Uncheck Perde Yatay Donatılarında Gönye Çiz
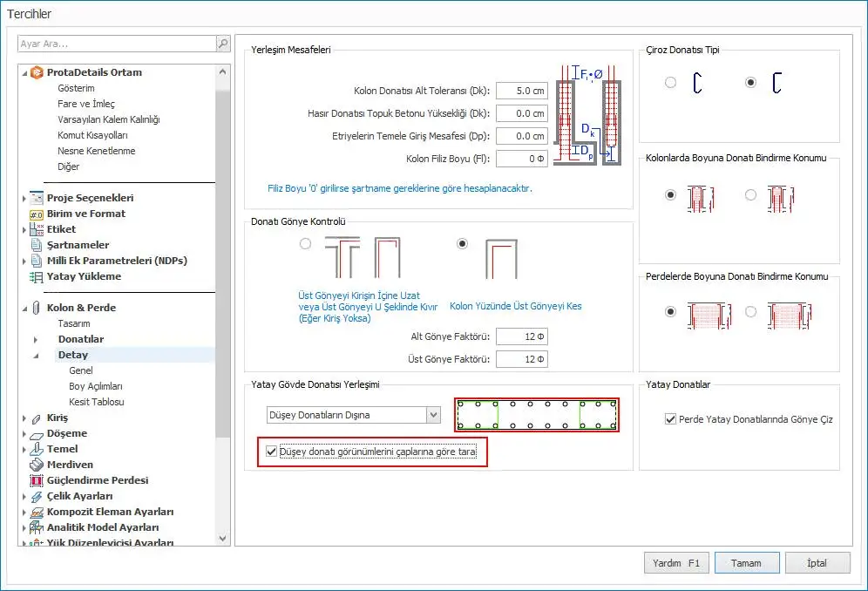 click(x=670, y=419)
